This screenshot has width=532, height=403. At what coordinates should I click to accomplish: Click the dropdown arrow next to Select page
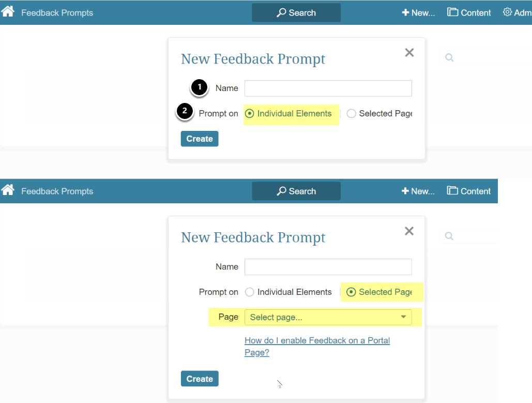403,317
